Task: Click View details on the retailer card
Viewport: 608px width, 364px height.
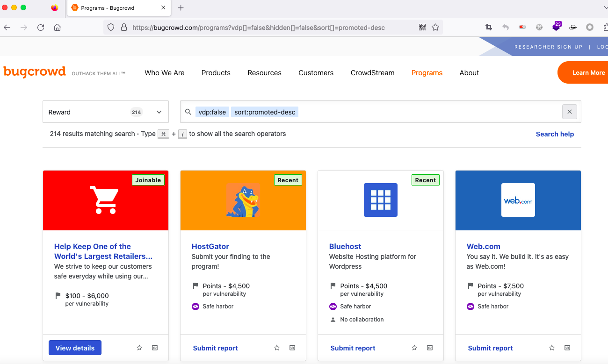Action: pyautogui.click(x=75, y=348)
